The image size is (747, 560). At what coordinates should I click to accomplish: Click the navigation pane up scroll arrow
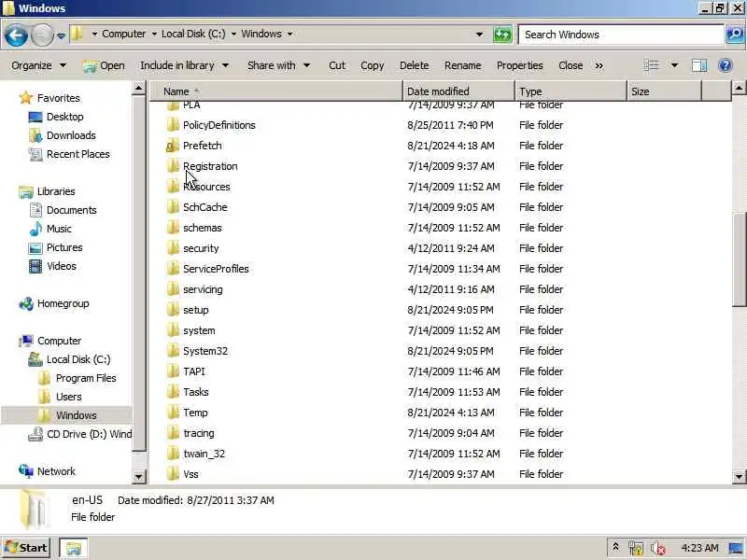(x=138, y=88)
